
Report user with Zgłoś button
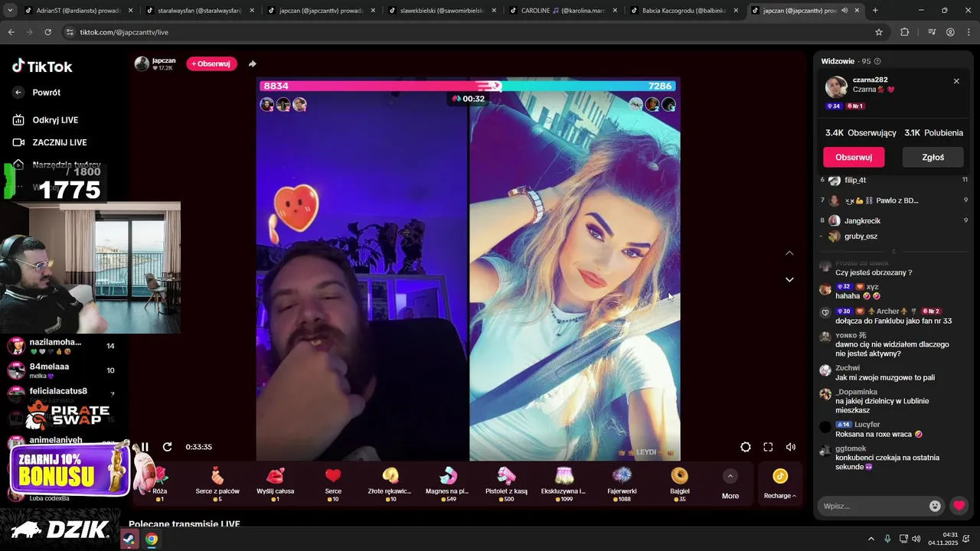[x=933, y=157]
